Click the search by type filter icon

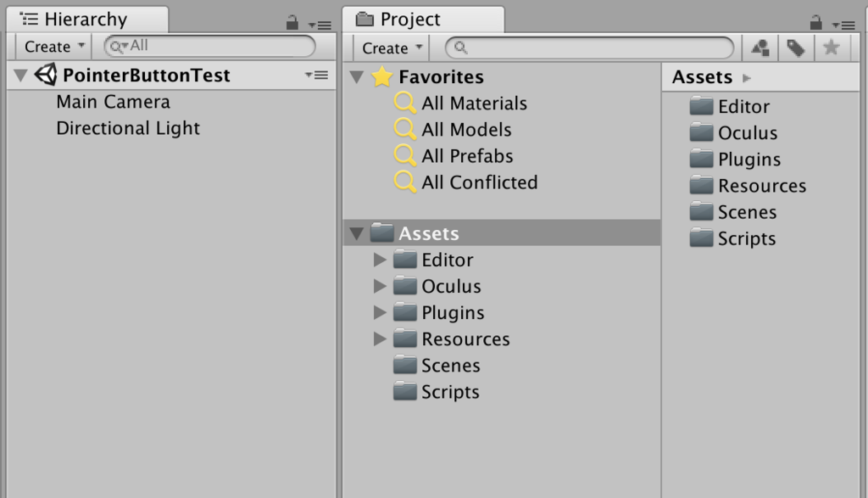[760, 48]
